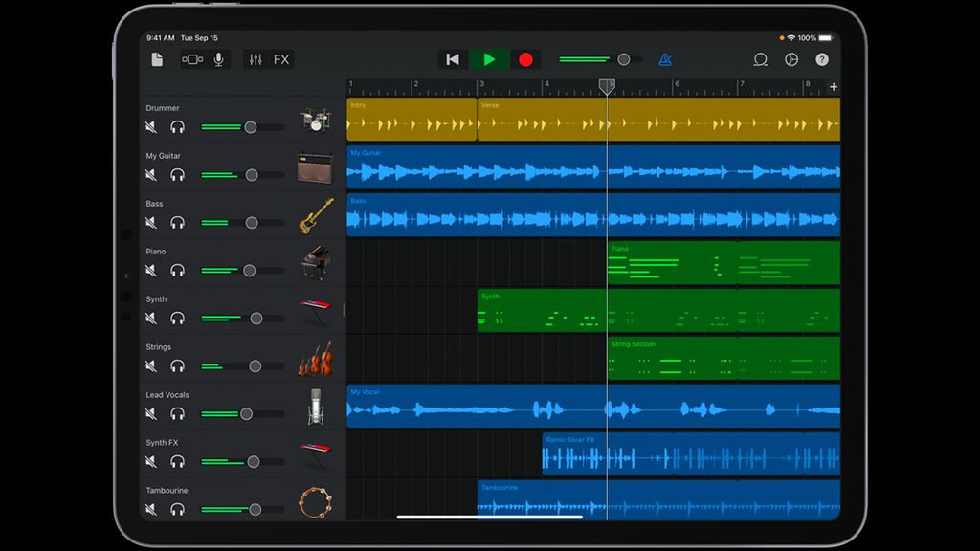Select the tambourine icon on the Tambourine track

316,501
